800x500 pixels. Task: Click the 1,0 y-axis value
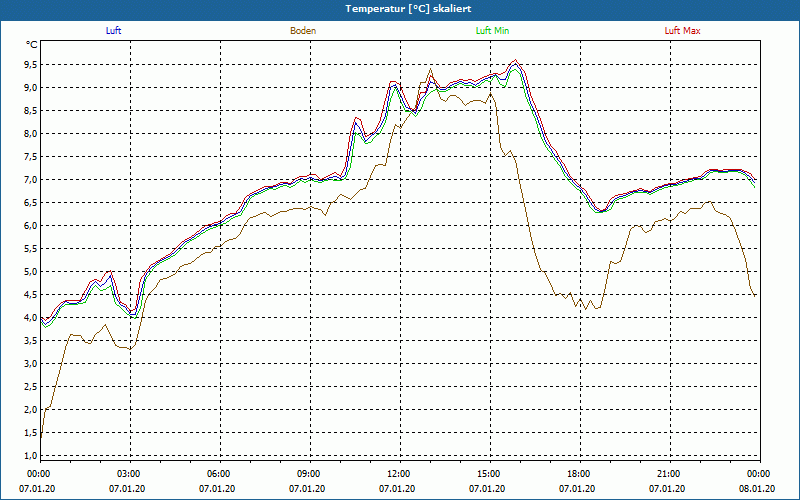(x=31, y=456)
